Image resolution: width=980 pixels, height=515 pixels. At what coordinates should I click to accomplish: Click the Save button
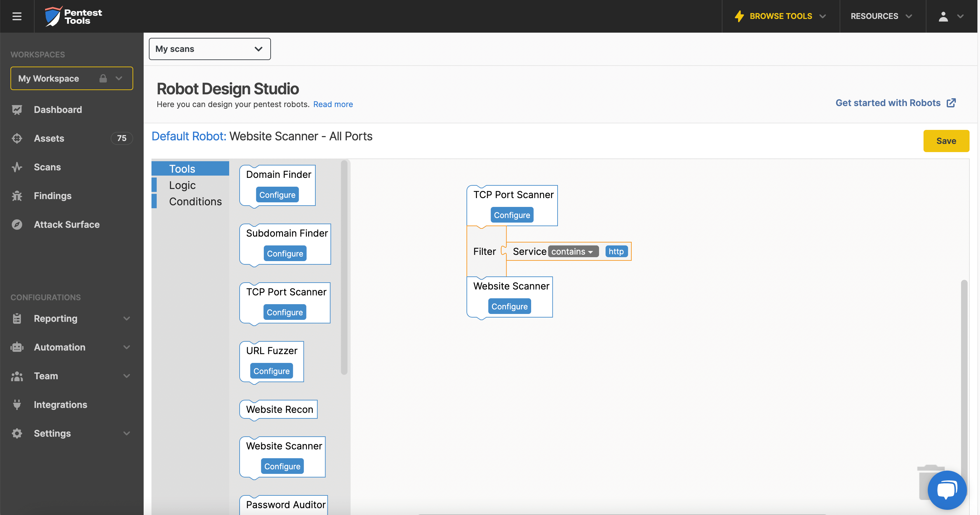tap(946, 141)
